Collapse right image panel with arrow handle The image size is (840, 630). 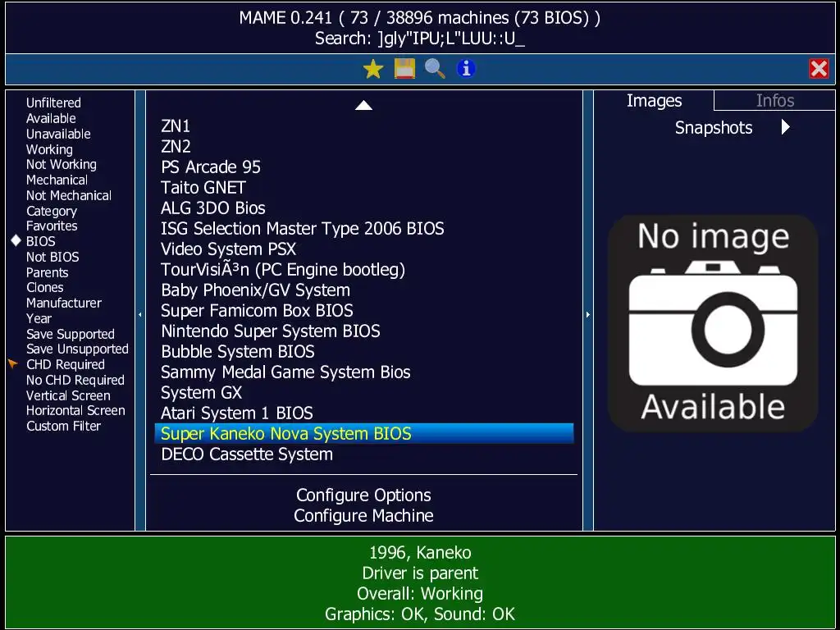coord(587,314)
